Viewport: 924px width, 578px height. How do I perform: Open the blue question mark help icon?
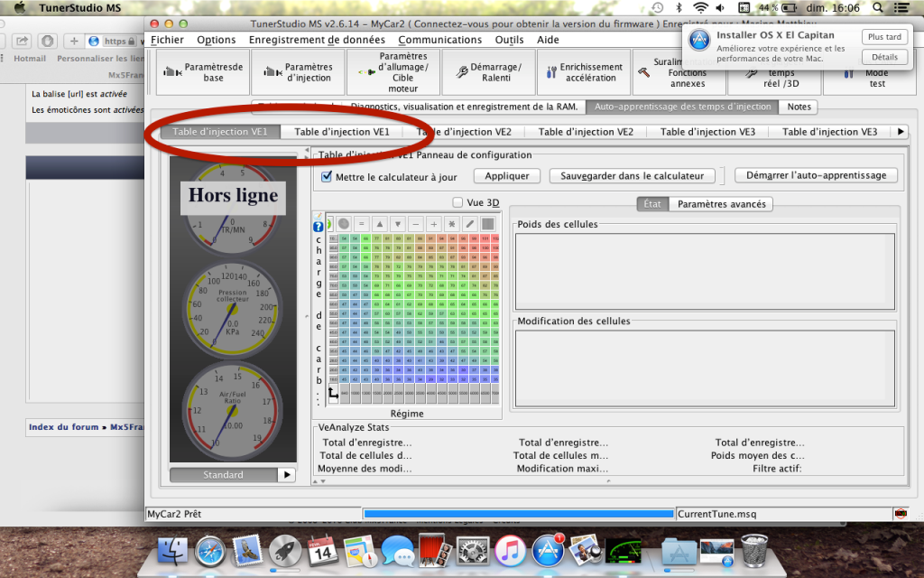(x=319, y=227)
